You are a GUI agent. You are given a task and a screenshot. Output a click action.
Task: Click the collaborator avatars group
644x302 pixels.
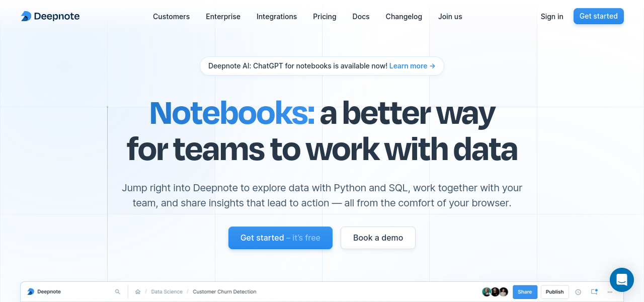click(x=495, y=292)
